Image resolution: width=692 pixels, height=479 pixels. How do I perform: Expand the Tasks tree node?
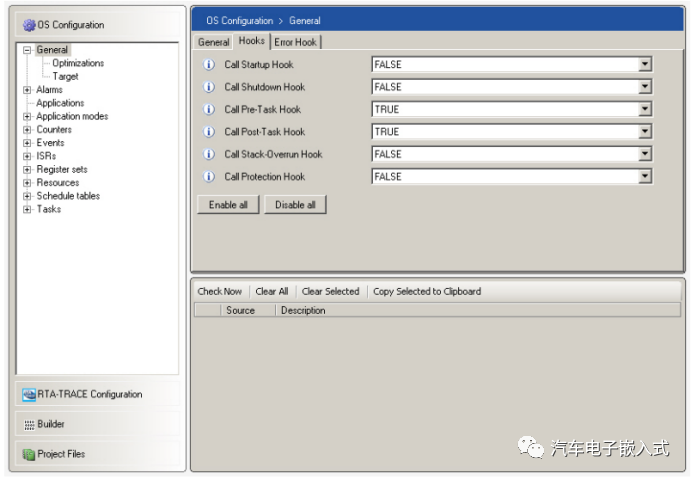pos(27,210)
